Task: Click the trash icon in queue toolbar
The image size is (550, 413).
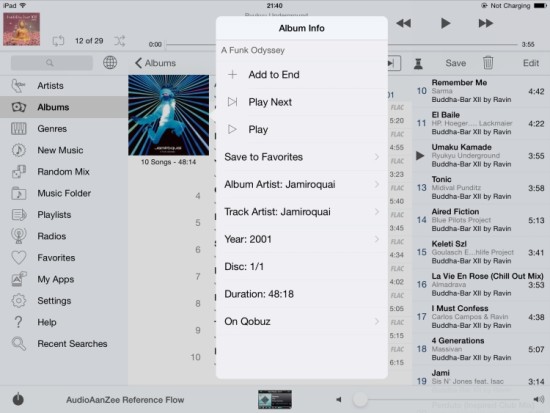Action: (x=488, y=63)
